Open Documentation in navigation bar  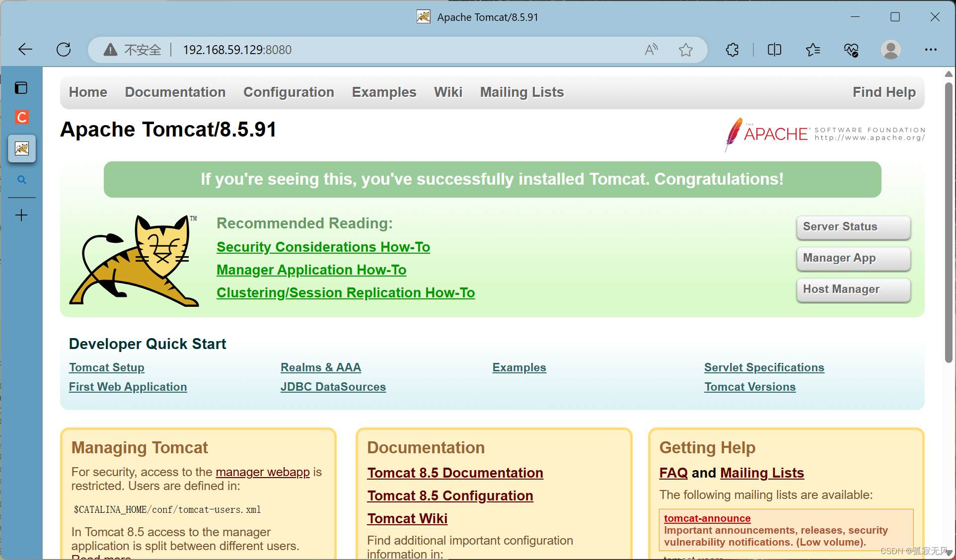pyautogui.click(x=175, y=92)
